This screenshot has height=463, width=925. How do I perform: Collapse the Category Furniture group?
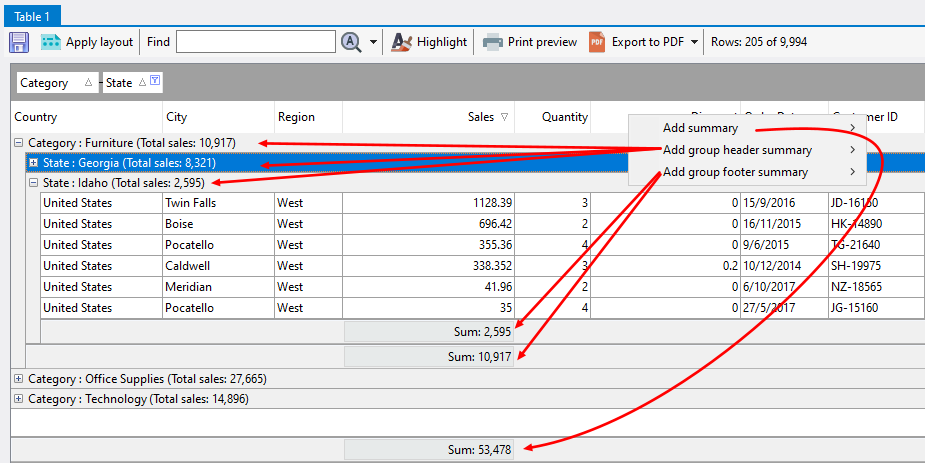pyautogui.click(x=18, y=143)
